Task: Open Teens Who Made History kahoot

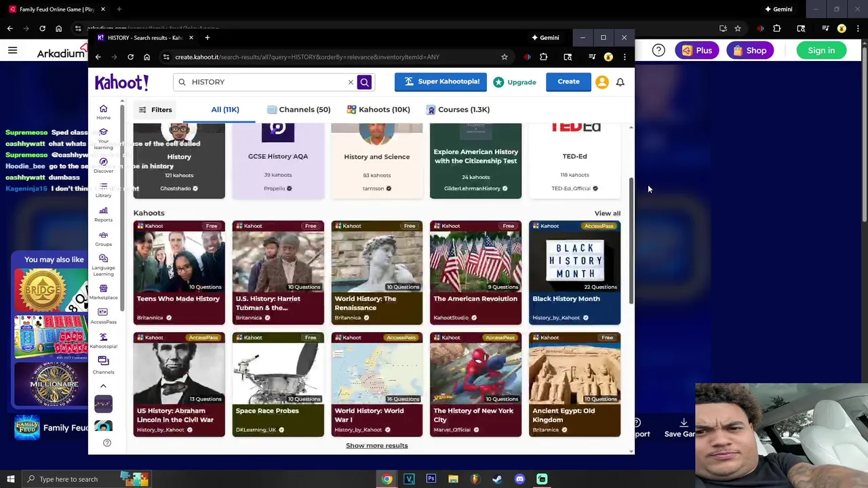Action: (179, 272)
